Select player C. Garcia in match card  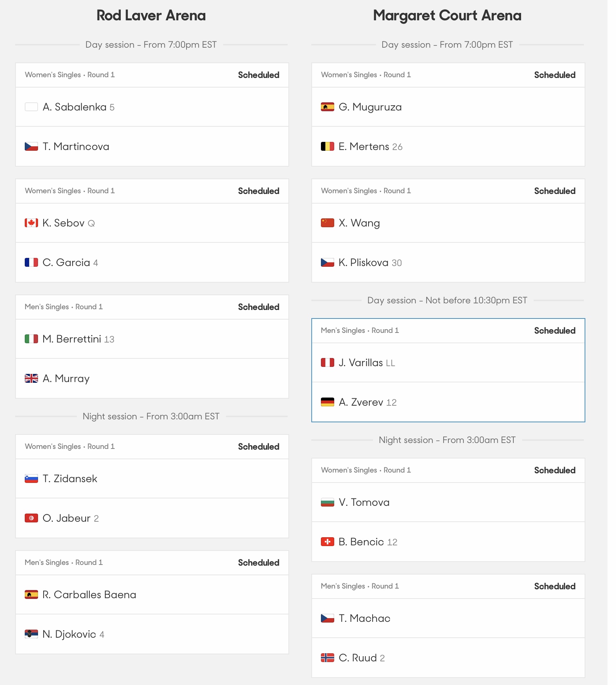point(152,262)
